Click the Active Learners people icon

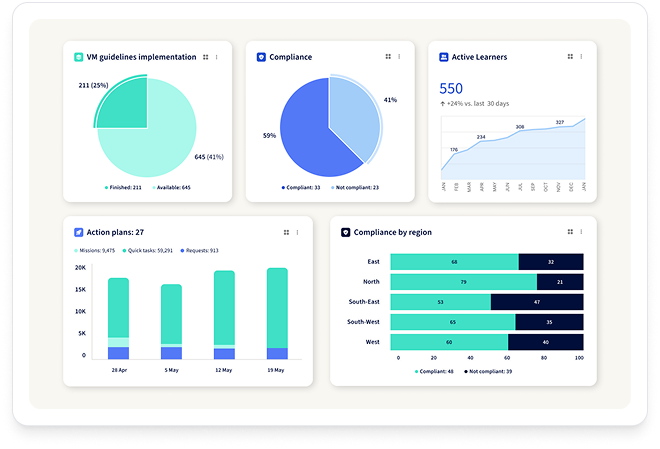click(443, 57)
